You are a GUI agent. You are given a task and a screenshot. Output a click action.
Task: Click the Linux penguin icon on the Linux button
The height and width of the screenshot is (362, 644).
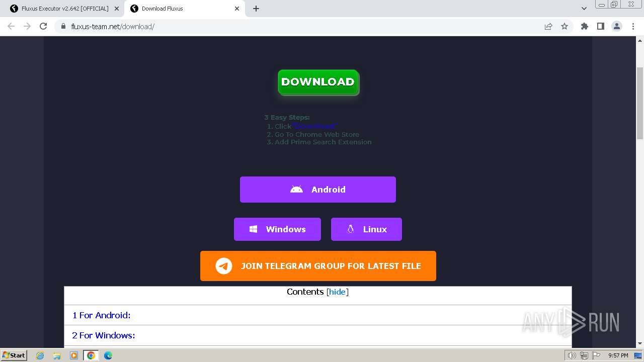[350, 229]
